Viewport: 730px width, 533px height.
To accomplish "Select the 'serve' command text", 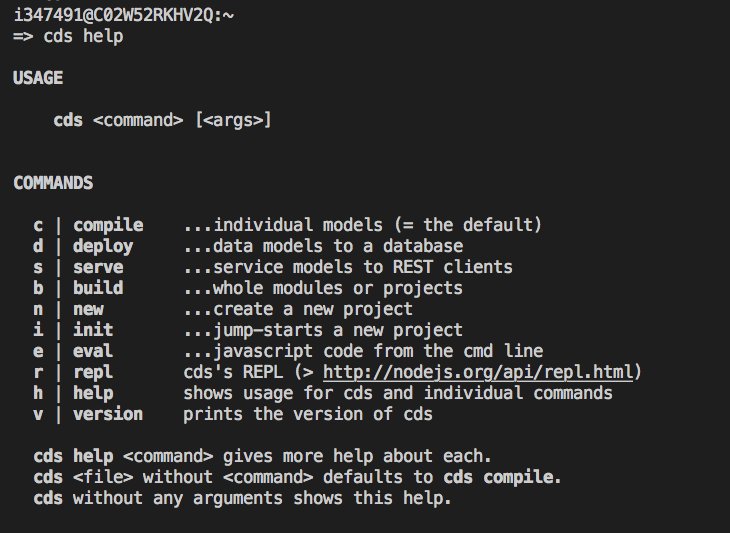I will [x=98, y=267].
